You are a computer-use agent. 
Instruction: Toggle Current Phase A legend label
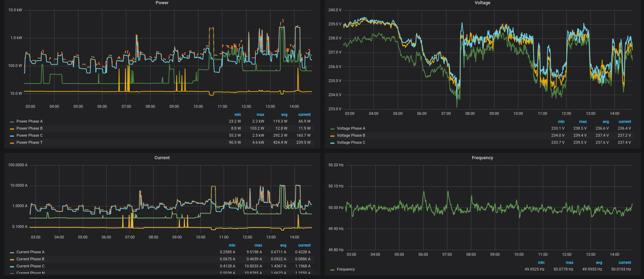[30, 252]
